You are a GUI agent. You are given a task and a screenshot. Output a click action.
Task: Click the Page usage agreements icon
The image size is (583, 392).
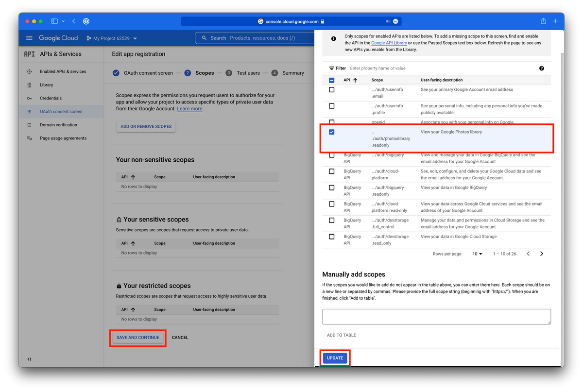[29, 138]
